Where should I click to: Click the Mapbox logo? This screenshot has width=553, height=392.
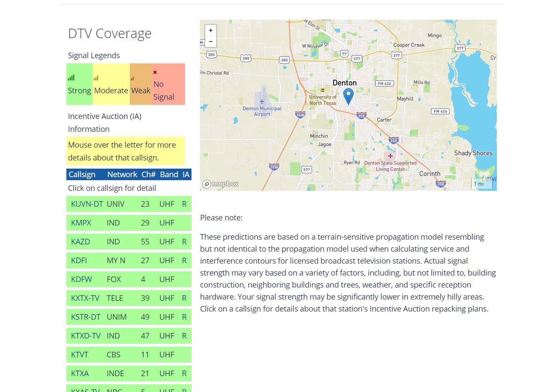221,184
